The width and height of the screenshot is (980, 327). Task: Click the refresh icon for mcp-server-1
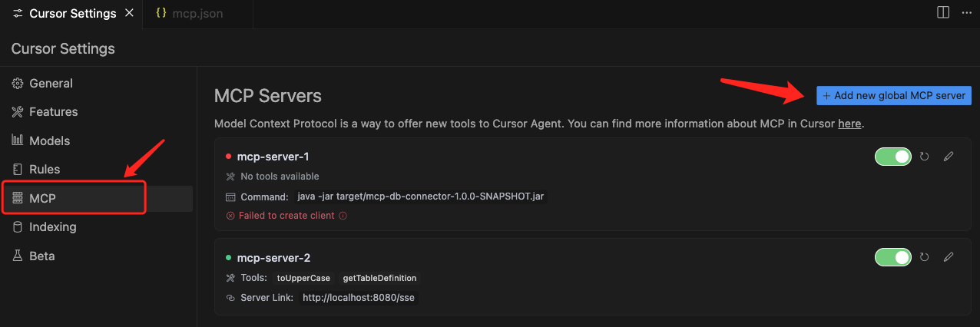click(x=925, y=157)
